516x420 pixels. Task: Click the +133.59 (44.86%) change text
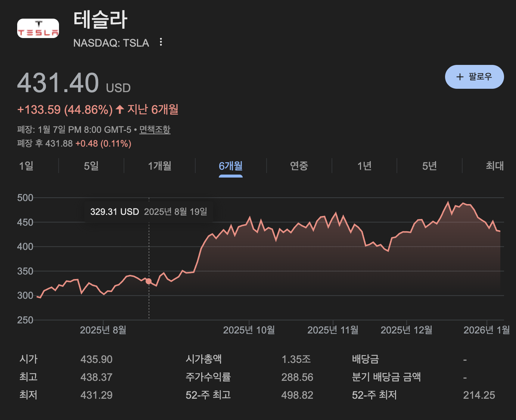(x=65, y=110)
